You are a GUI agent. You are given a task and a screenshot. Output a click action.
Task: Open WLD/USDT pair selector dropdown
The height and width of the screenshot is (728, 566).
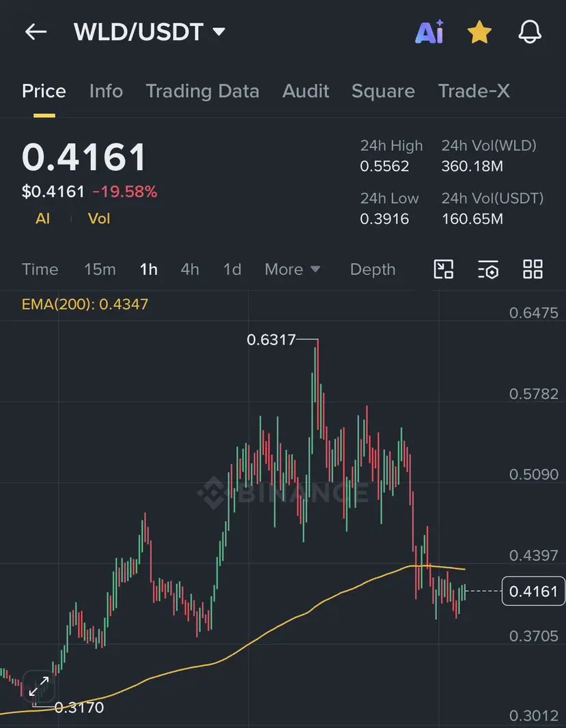[149, 32]
